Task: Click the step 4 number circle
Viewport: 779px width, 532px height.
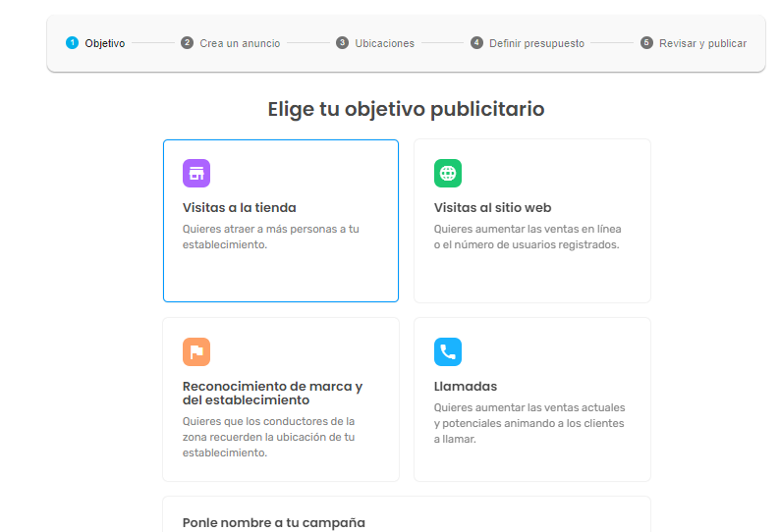Action: [476, 43]
